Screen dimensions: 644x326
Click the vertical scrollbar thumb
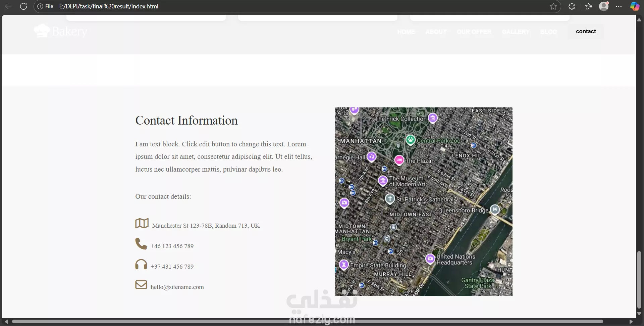pyautogui.click(x=639, y=280)
